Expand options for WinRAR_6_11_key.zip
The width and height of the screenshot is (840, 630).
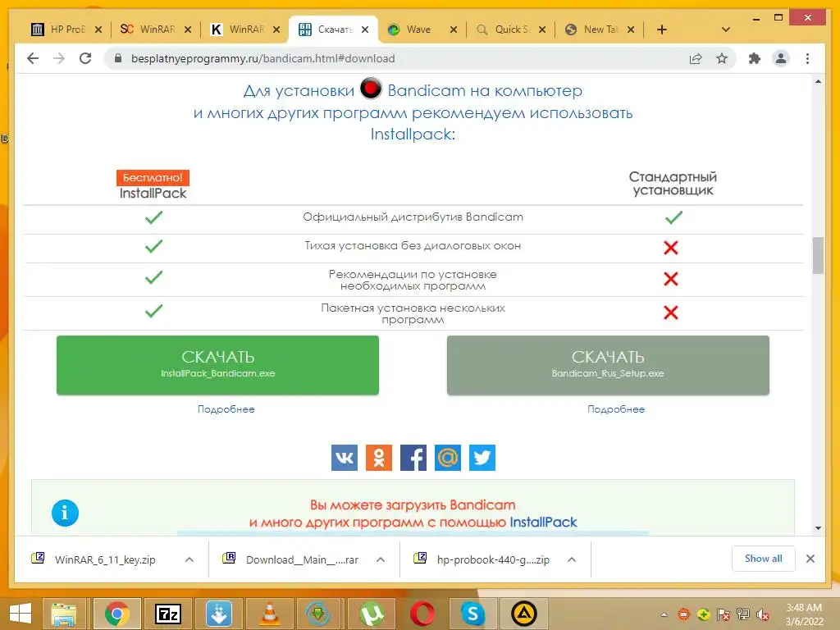(189, 559)
